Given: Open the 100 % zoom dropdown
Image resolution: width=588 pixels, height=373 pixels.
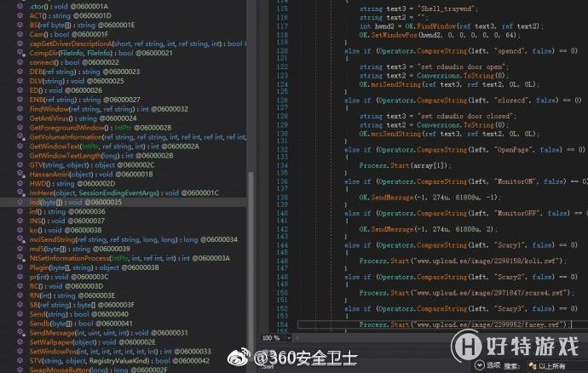Looking at the screenshot, I should pyautogui.click(x=289, y=338).
